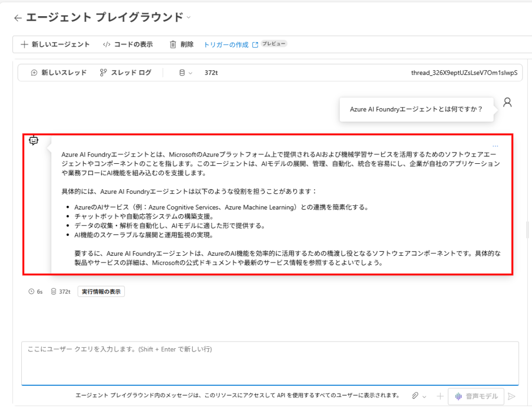Click the user avatar icon beside the question
Screen dimensions: 532x407
point(508,102)
